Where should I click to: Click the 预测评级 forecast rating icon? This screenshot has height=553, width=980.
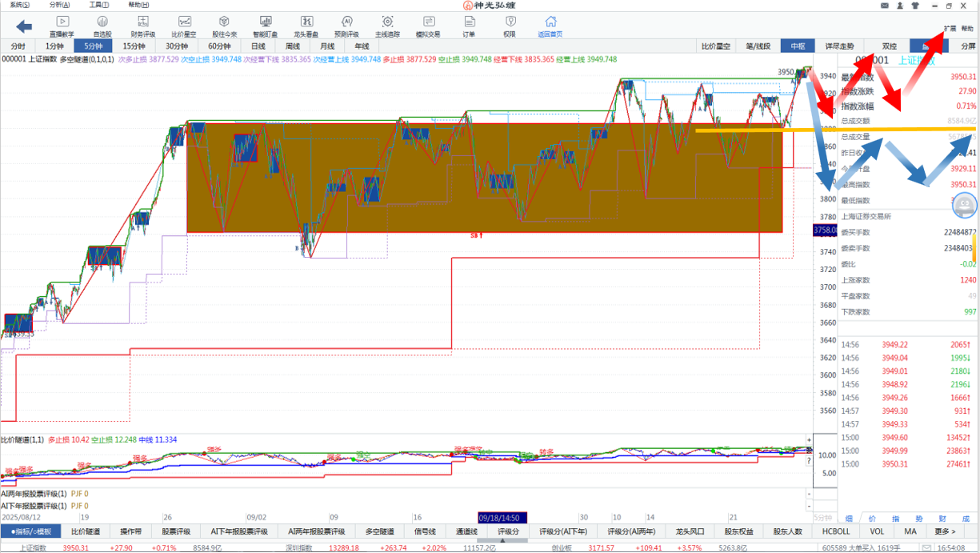(x=346, y=26)
